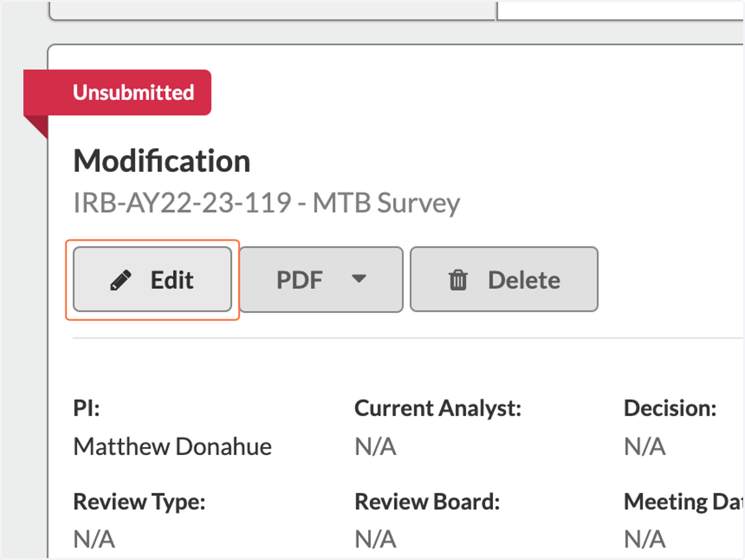The image size is (745, 560).
Task: Click the Decision: label
Action: pos(670,409)
